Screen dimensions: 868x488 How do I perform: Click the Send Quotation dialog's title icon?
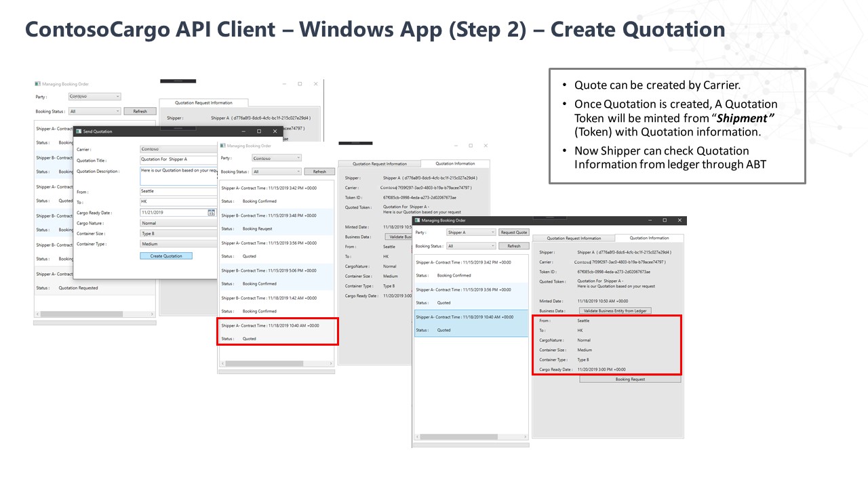coord(78,131)
